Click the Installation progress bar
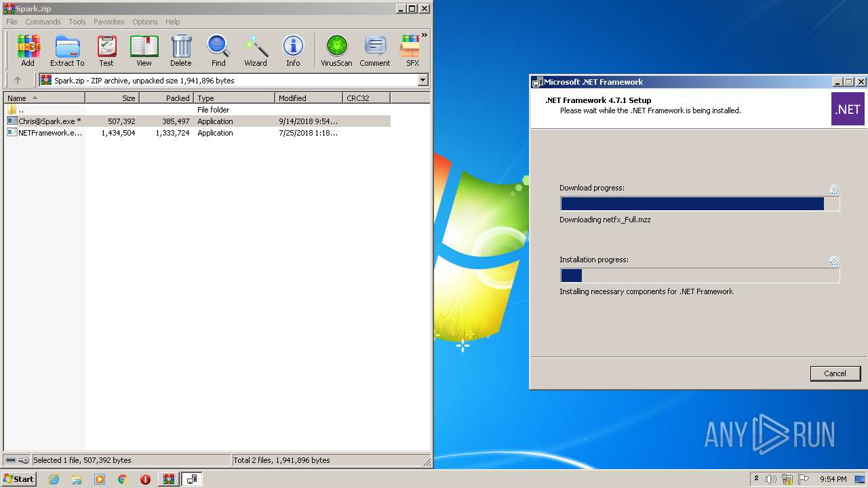The width and height of the screenshot is (868, 488). click(x=700, y=275)
